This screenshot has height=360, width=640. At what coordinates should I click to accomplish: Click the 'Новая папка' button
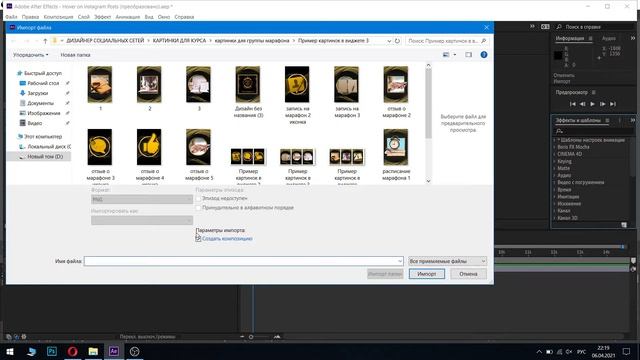(76, 55)
